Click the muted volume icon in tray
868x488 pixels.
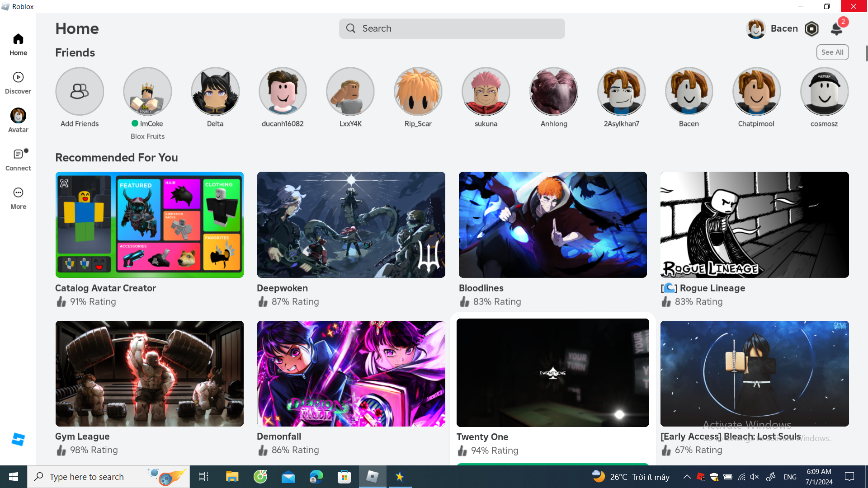(x=755, y=477)
